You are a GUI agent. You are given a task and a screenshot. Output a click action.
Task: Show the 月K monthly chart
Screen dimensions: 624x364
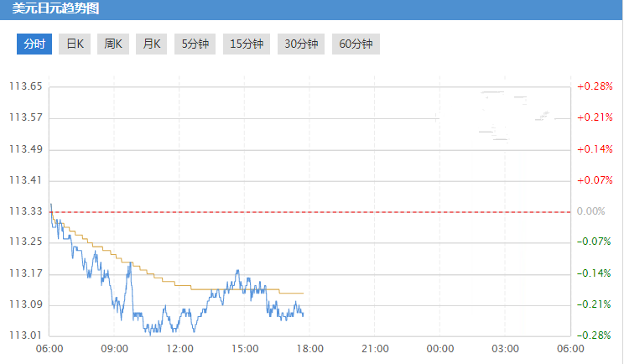[152, 44]
